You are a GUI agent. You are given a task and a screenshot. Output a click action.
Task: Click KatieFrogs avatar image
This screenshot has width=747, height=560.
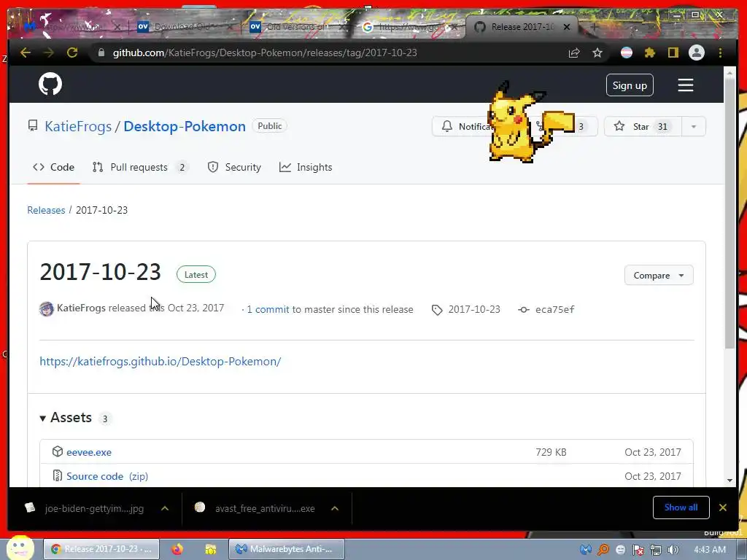point(46,309)
